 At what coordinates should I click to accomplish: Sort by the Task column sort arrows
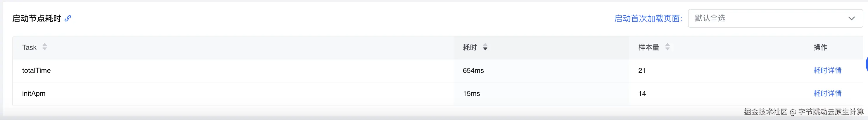click(x=44, y=47)
